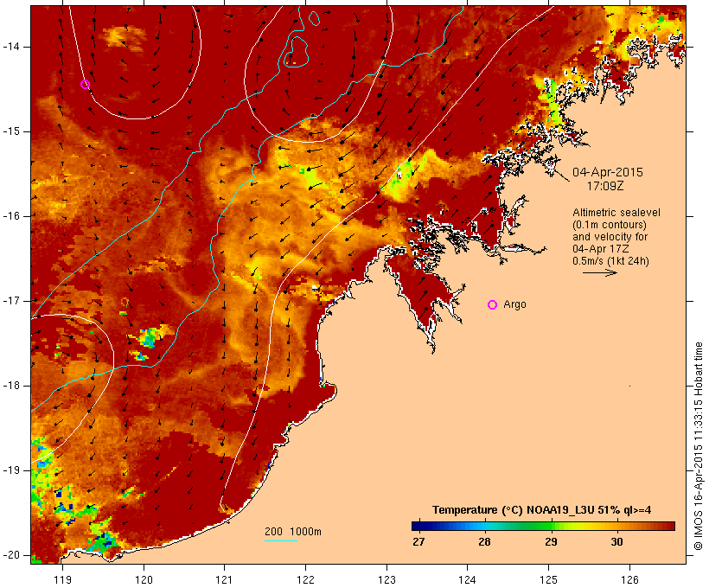Click the colorbar value '28'
The height and width of the screenshot is (588, 709).
pos(485,541)
